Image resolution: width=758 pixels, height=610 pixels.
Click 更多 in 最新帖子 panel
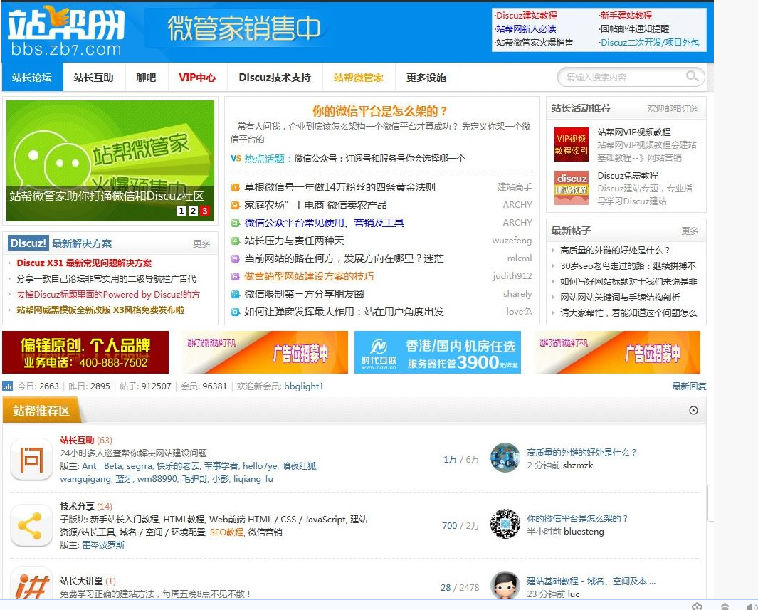[690, 231]
